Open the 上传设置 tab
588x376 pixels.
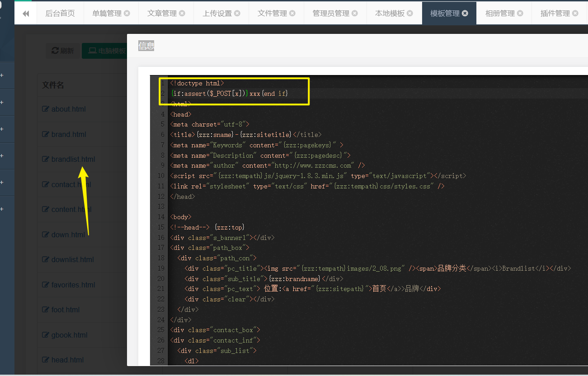click(x=217, y=13)
